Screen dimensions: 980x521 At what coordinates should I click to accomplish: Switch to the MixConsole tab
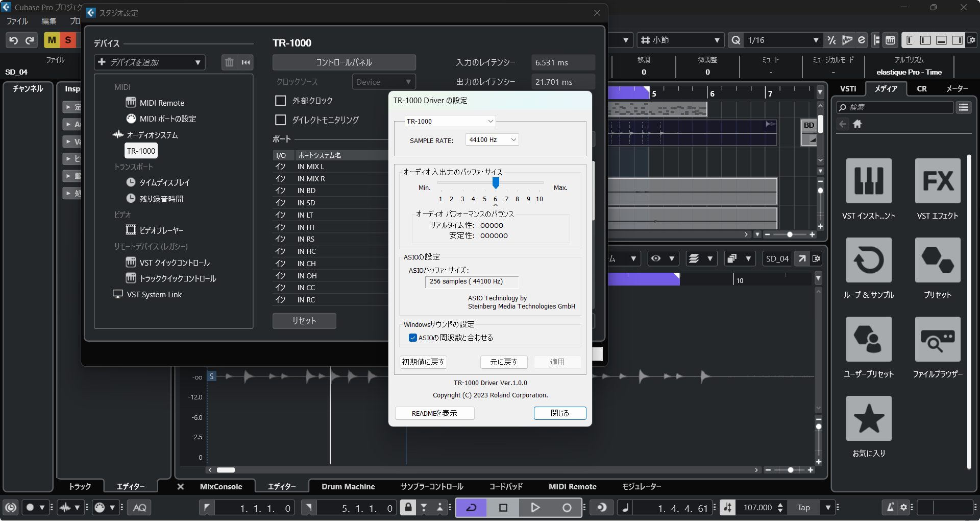(x=220, y=487)
